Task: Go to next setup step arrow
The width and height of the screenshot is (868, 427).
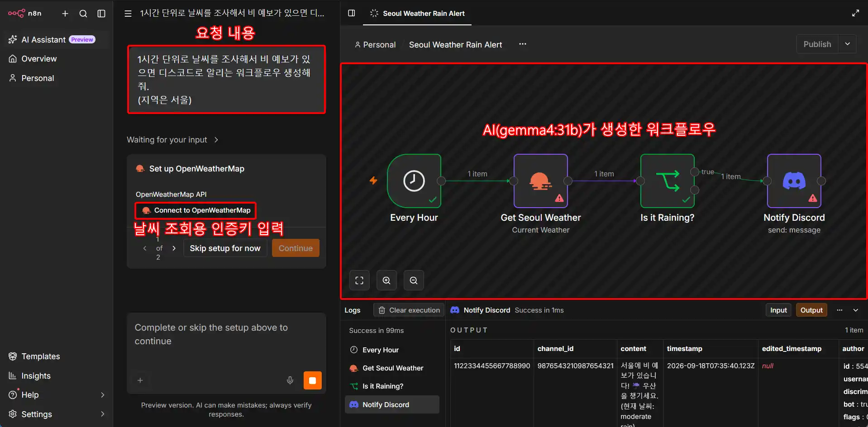Action: click(x=174, y=248)
